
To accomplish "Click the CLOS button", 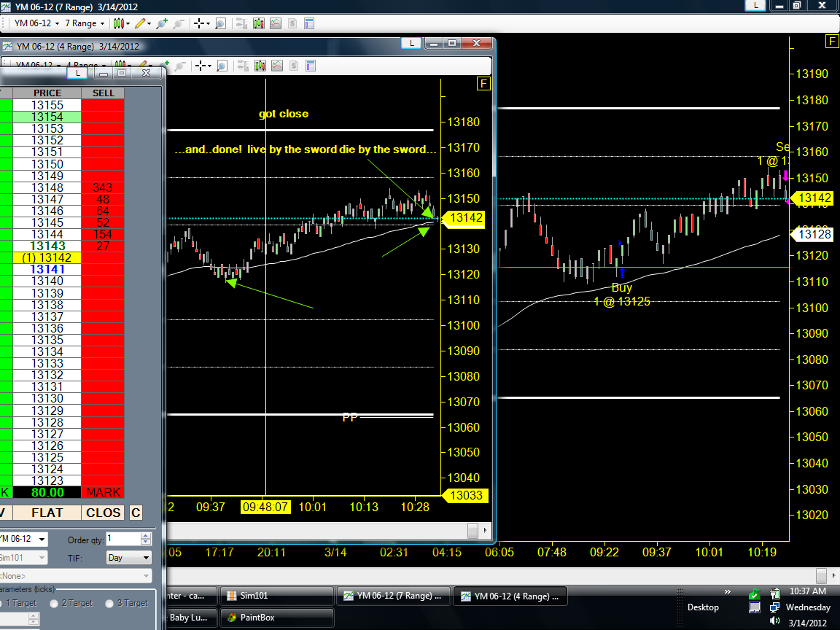I will (x=104, y=513).
